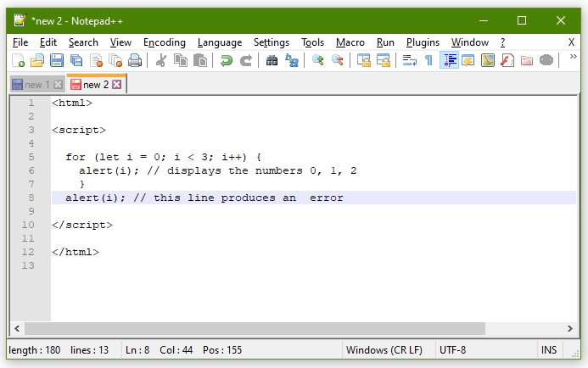Open Find with the binoculars icon
588x368 pixels.
pyautogui.click(x=272, y=61)
